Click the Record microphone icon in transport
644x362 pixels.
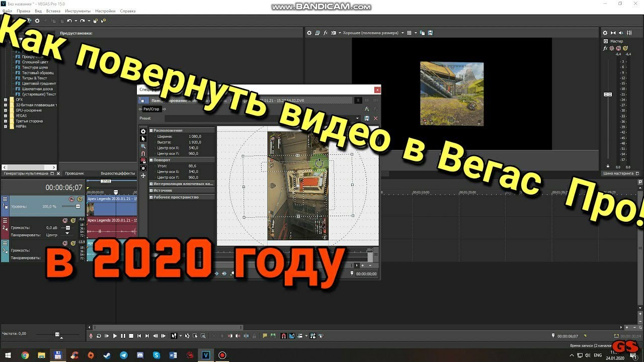pos(91,335)
